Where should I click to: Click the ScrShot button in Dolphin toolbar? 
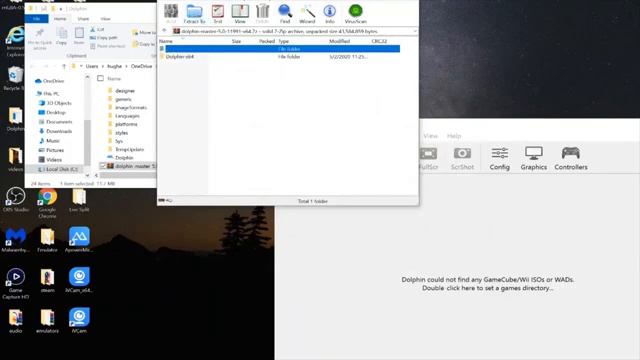462,158
